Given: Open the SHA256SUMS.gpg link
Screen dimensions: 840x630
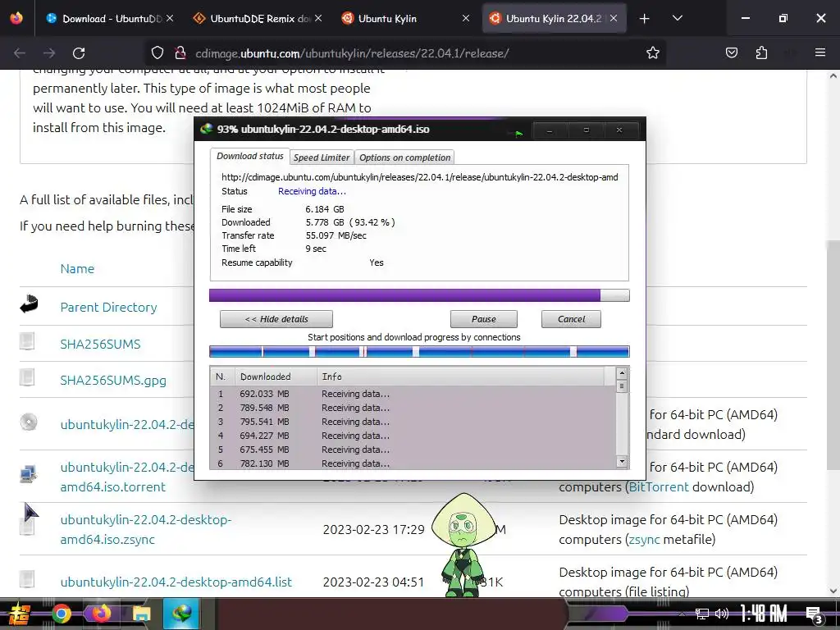Looking at the screenshot, I should [113, 381].
